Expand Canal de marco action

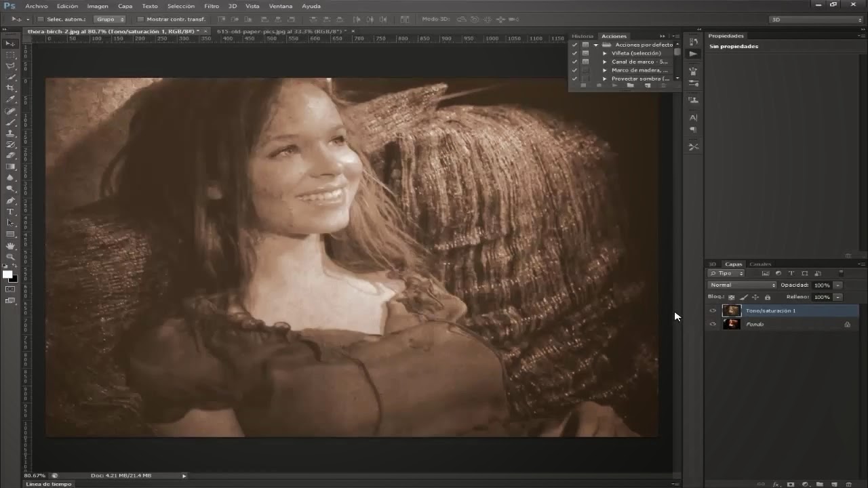(605, 62)
